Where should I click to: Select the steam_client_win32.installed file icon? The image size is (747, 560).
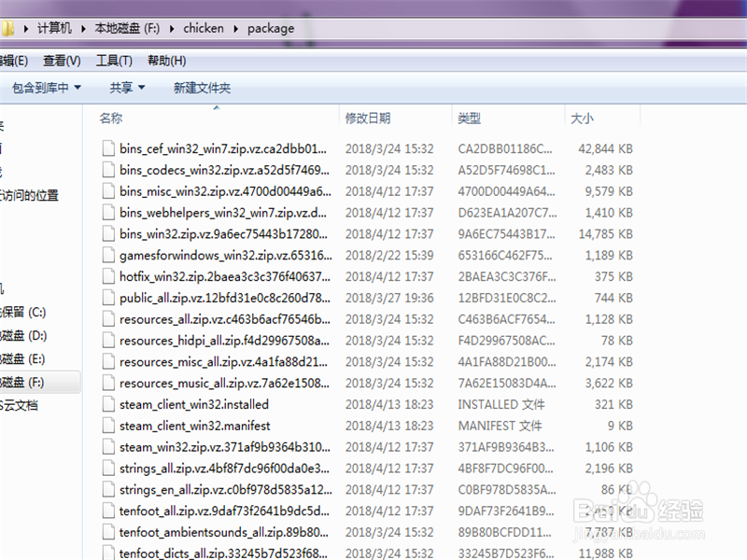click(109, 404)
